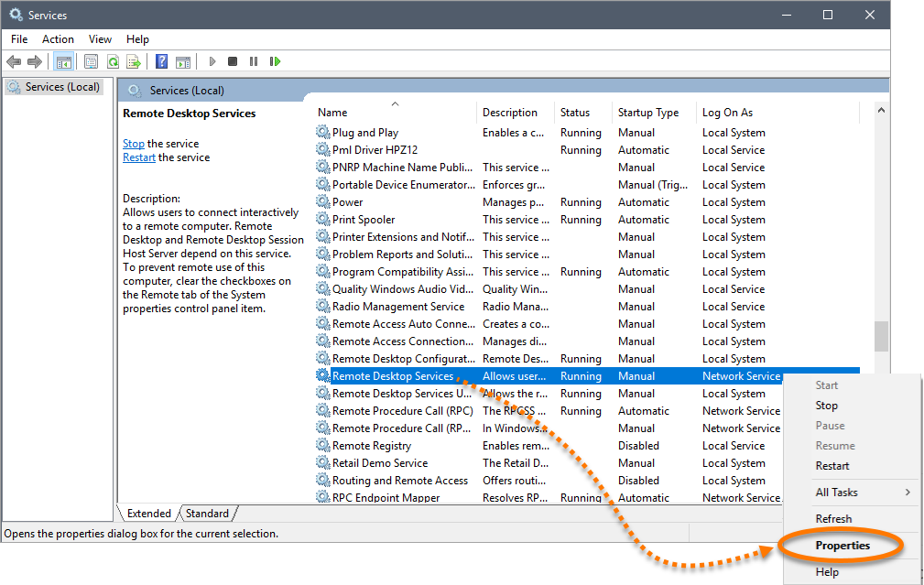The image size is (924, 585).
Task: Select the PNRP Machine Name Publication row
Action: coord(587,168)
